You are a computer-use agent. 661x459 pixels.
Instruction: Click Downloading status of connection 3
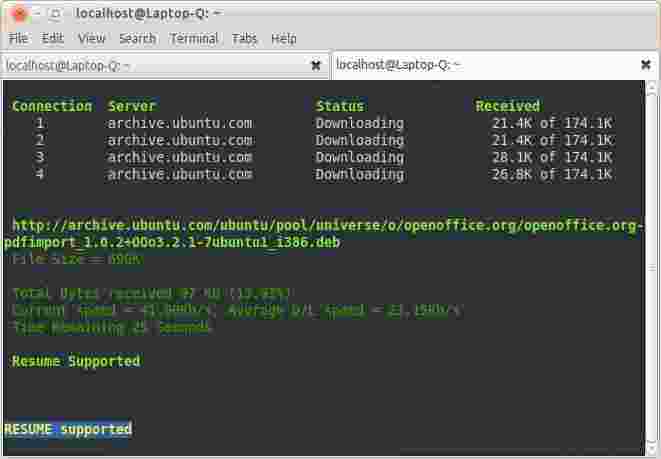(360, 157)
